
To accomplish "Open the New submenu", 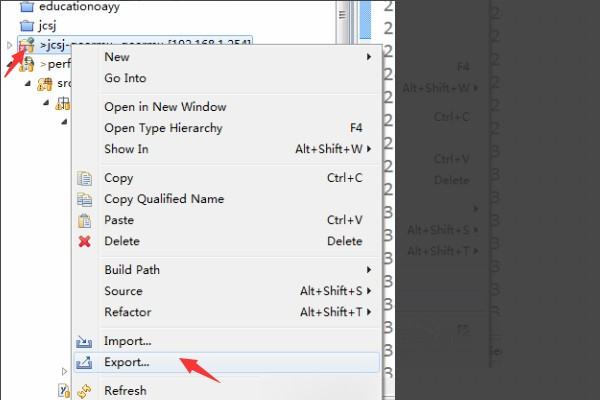I will click(227, 57).
